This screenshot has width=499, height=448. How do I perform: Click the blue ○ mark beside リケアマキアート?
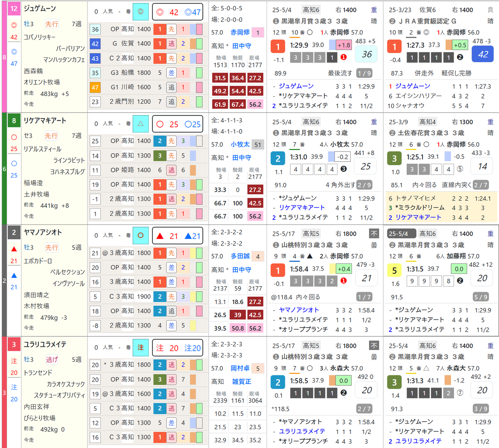coord(14,163)
